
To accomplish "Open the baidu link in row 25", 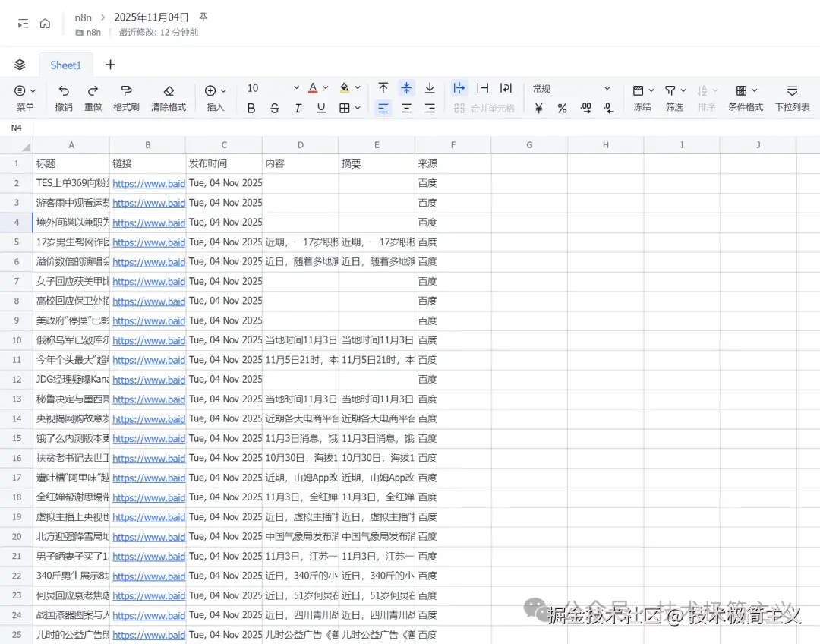I will [149, 635].
